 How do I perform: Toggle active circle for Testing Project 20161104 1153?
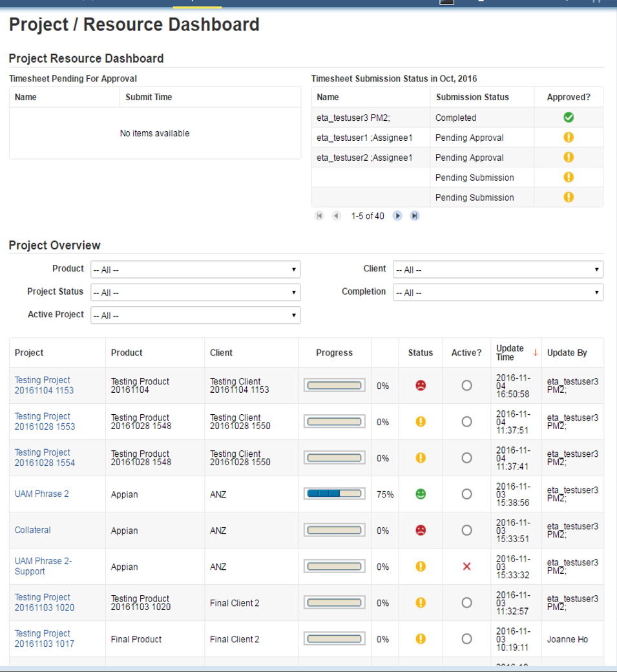point(466,385)
